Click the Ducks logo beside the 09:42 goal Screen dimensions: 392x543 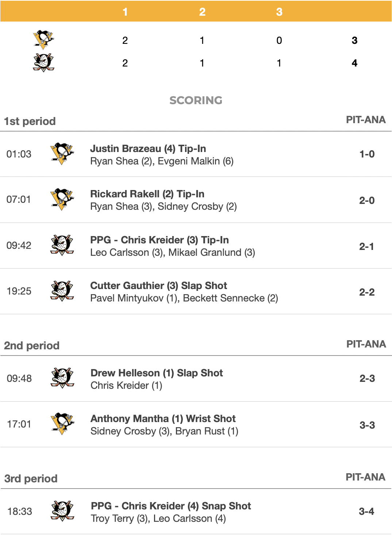pos(62,245)
